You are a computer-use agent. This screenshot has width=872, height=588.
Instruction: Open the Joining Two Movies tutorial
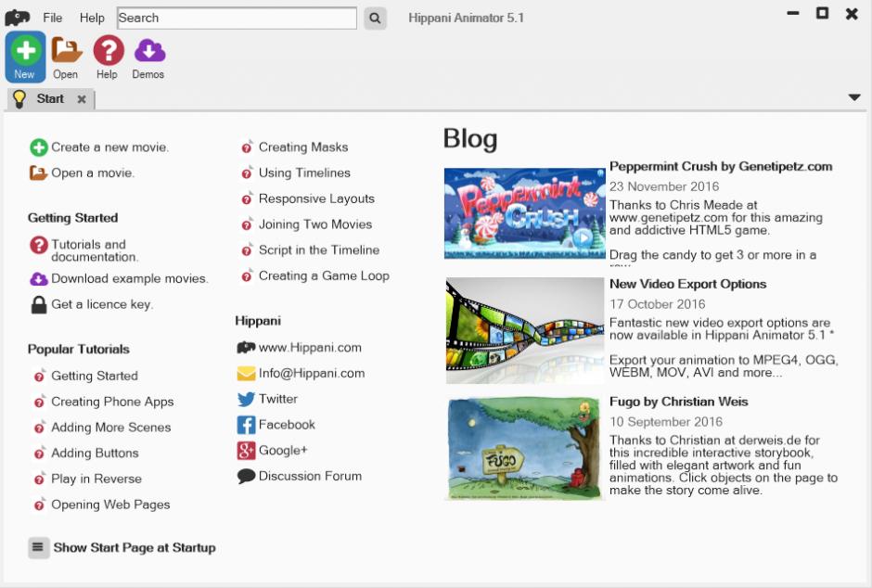point(315,224)
